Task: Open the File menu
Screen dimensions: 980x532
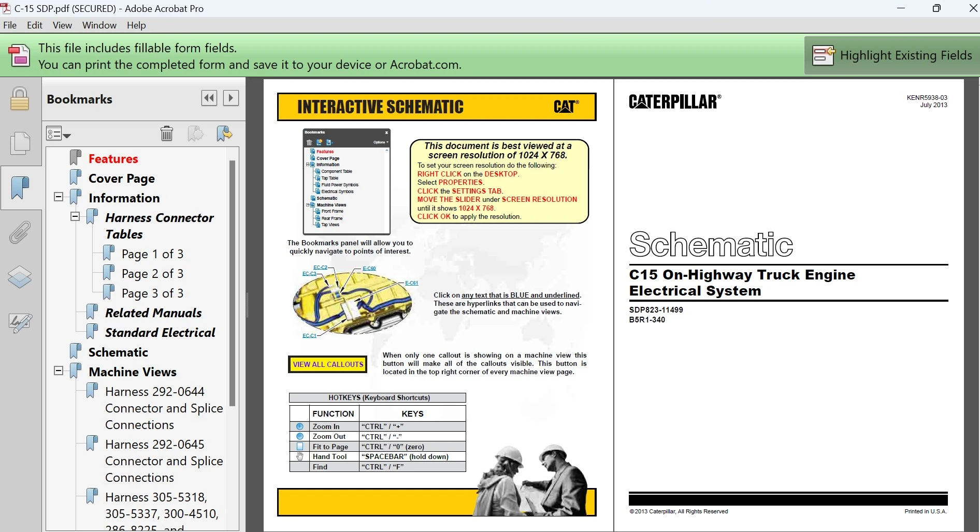Action: [10, 25]
